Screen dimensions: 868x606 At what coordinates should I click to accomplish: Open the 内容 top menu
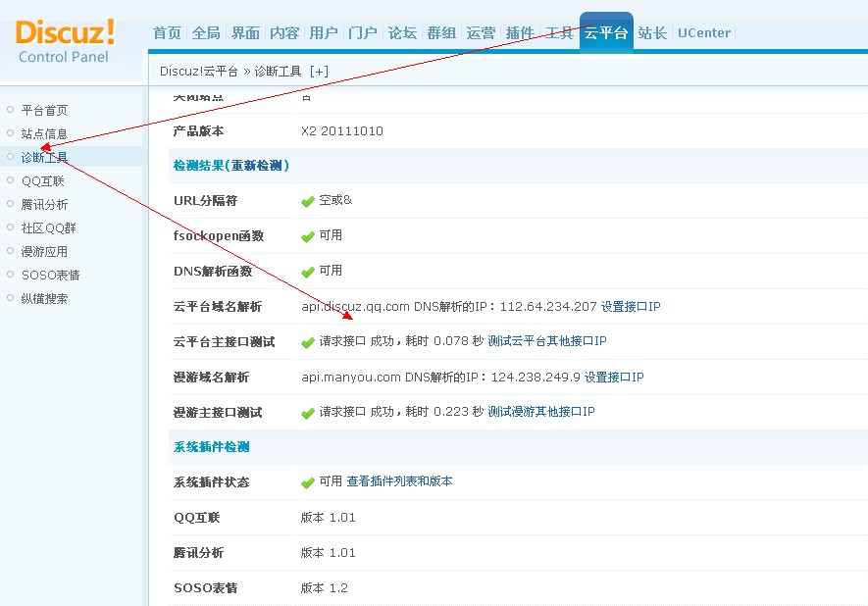click(284, 33)
